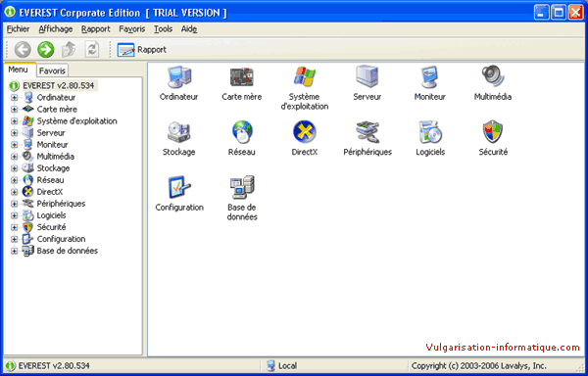Select Serveur in the tree

tap(51, 133)
